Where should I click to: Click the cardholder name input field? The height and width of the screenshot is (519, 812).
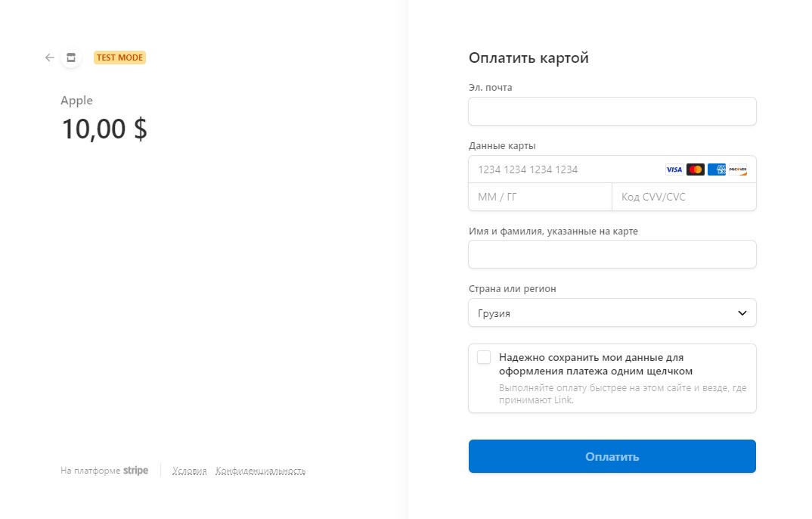coord(612,254)
